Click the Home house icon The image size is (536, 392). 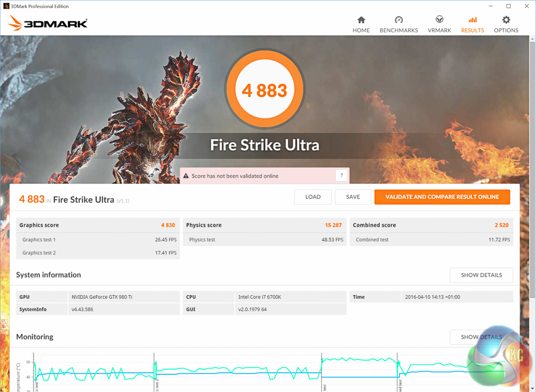[x=361, y=20]
